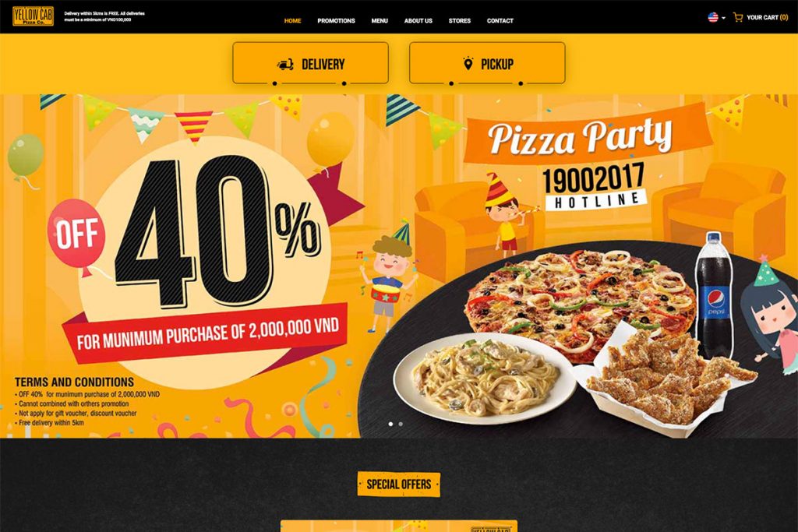Image resolution: width=798 pixels, height=532 pixels.
Task: Switch to the second carousel slide dot
Action: [401, 424]
